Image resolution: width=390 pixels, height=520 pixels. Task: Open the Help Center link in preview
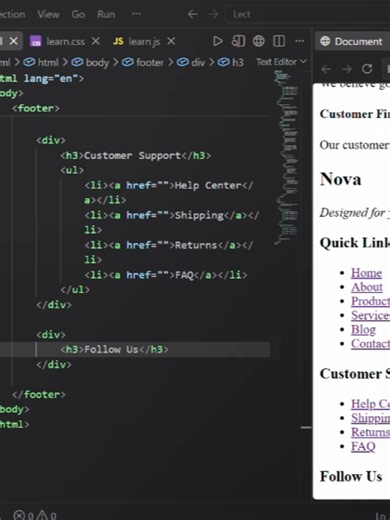370,404
